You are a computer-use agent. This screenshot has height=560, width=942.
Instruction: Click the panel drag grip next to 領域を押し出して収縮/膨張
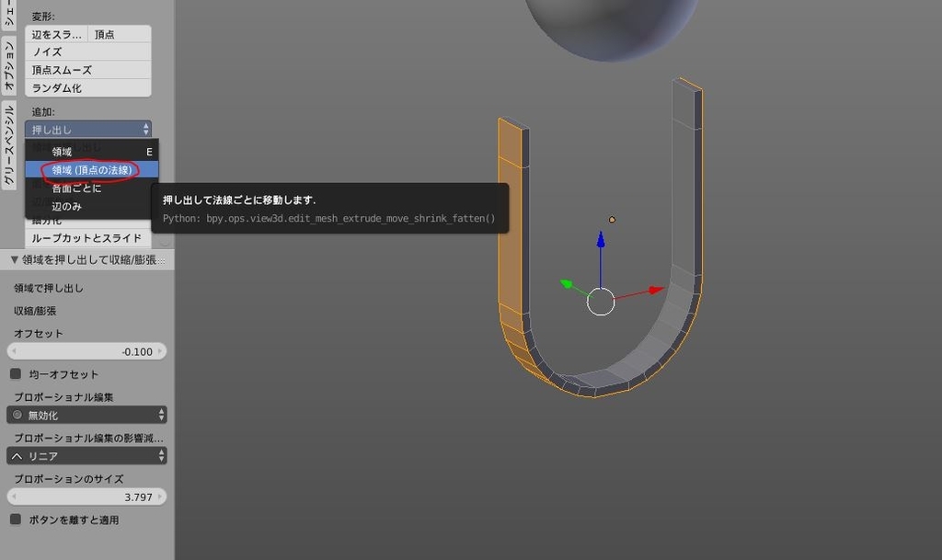pyautogui.click(x=162, y=260)
